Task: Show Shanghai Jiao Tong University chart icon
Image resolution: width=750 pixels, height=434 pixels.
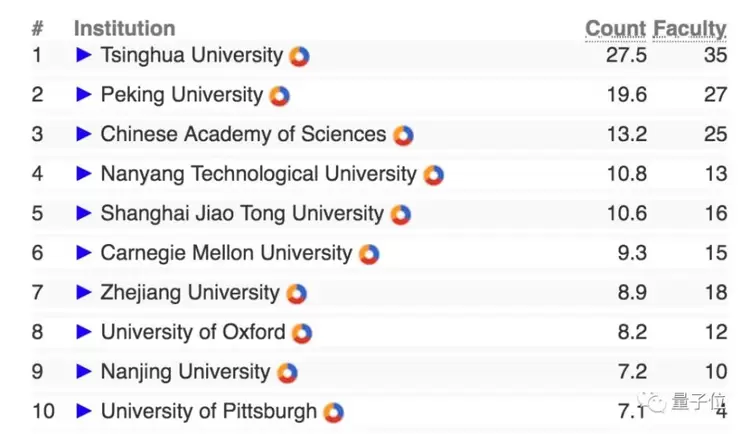Action: point(400,215)
